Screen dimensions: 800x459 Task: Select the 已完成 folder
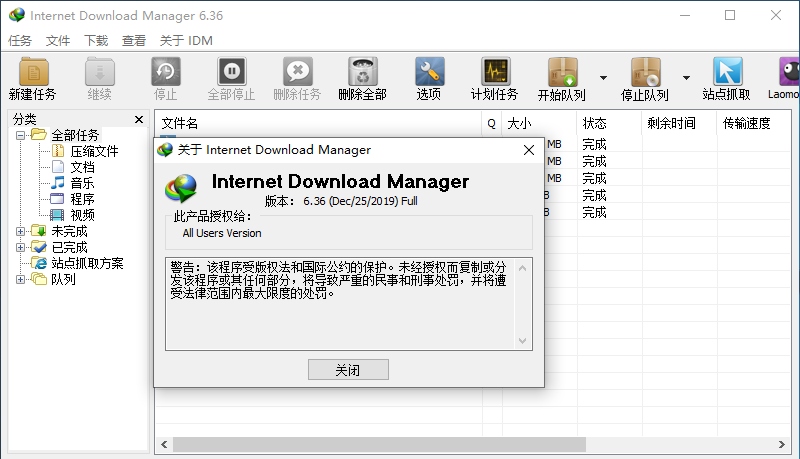(69, 248)
